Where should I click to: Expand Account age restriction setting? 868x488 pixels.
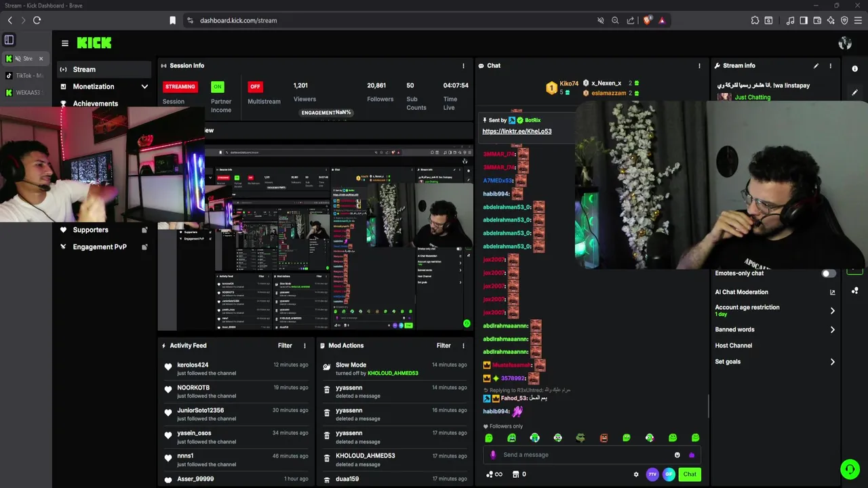[x=775, y=310]
